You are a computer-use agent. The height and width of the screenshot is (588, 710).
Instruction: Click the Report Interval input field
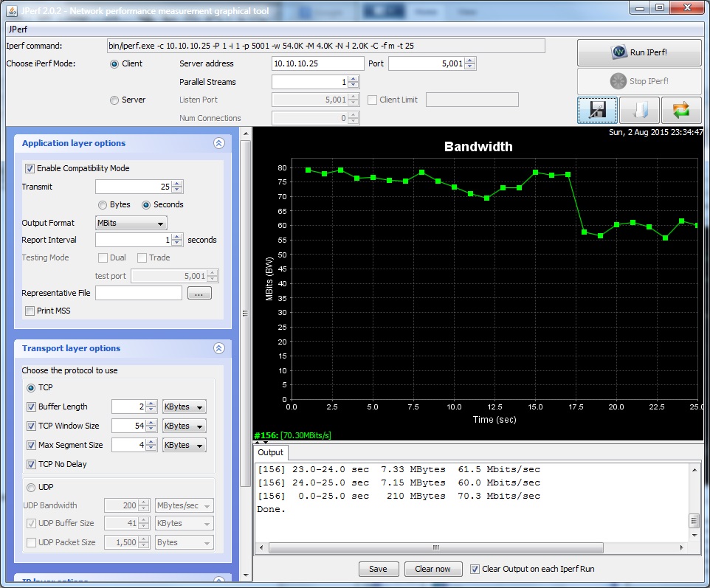tap(134, 240)
